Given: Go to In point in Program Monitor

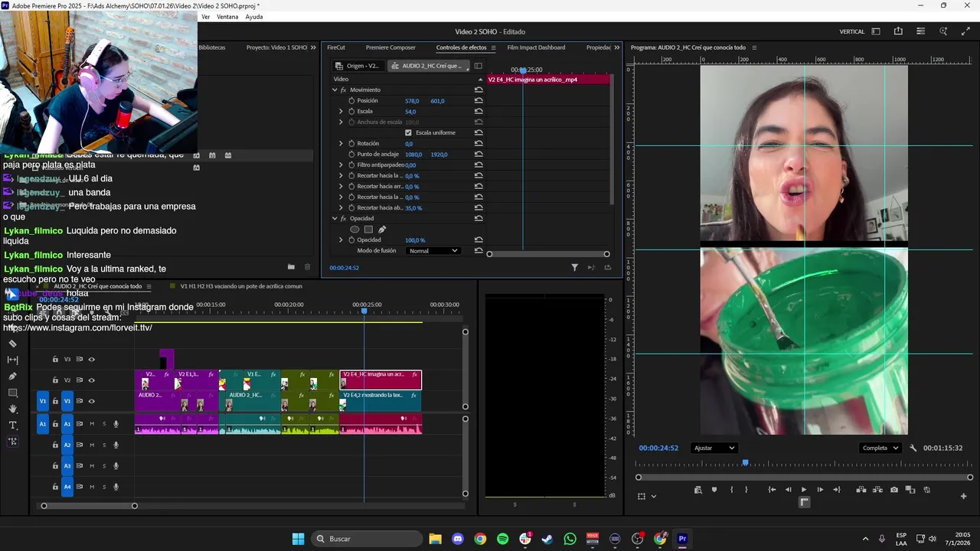Looking at the screenshot, I should point(772,490).
